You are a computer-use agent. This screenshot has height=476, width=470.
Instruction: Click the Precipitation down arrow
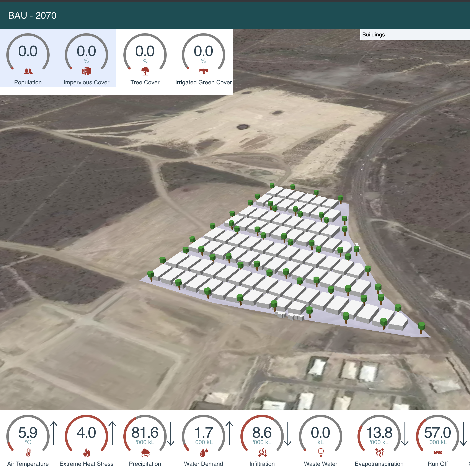point(171,434)
